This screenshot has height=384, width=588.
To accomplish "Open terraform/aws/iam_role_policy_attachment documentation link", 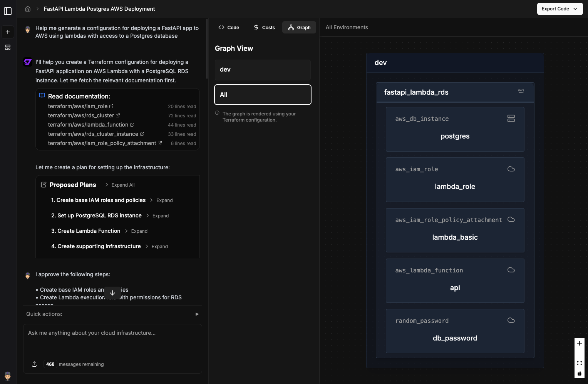I will click(102, 143).
